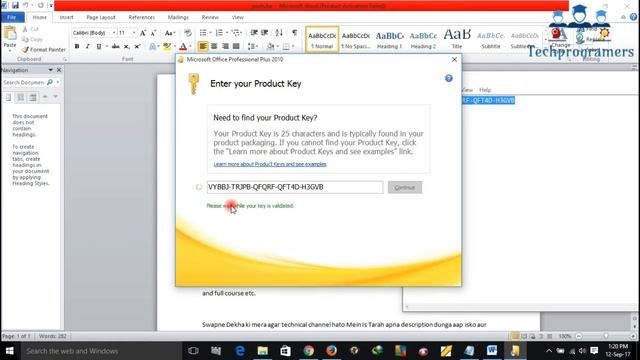Open the Change Case dropdown

[x=170, y=33]
